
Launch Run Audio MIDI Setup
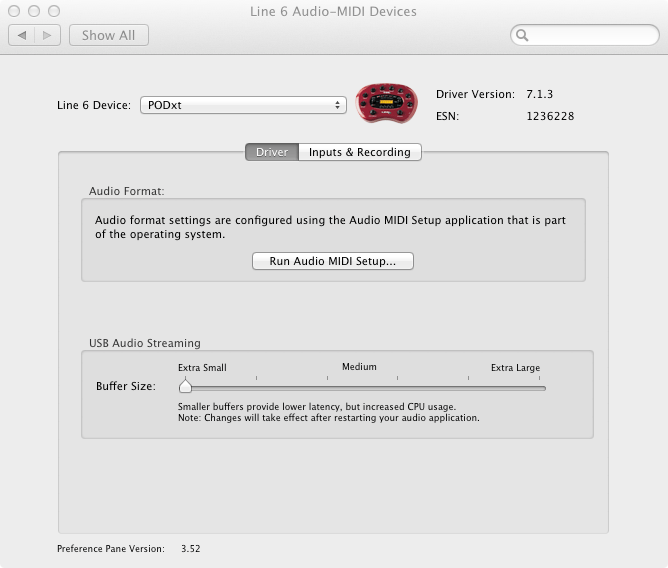333,261
